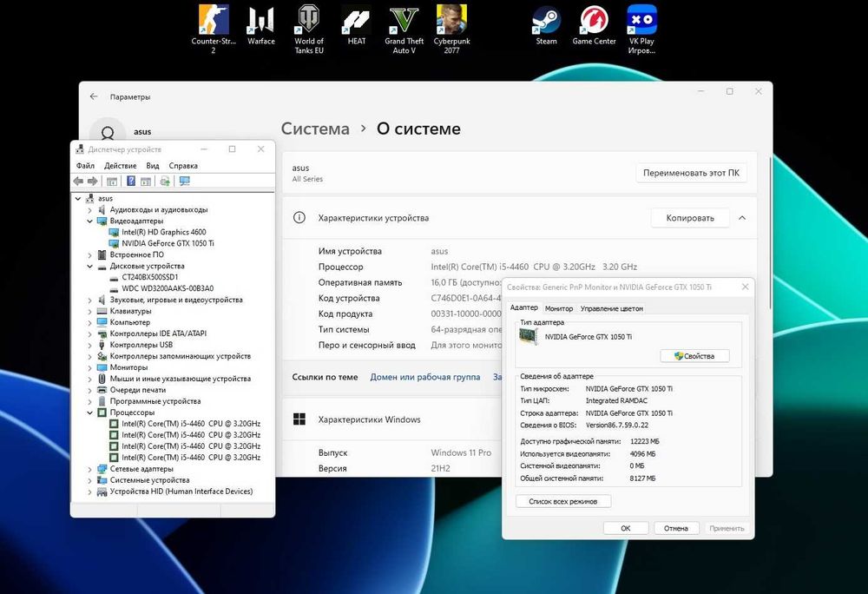The width and height of the screenshot is (868, 594).
Task: Open Домен или рабочая группа link
Action: pyautogui.click(x=425, y=377)
